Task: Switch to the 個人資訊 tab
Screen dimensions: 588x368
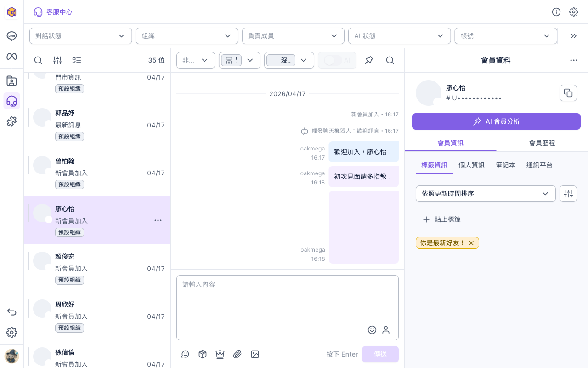Action: click(471, 165)
